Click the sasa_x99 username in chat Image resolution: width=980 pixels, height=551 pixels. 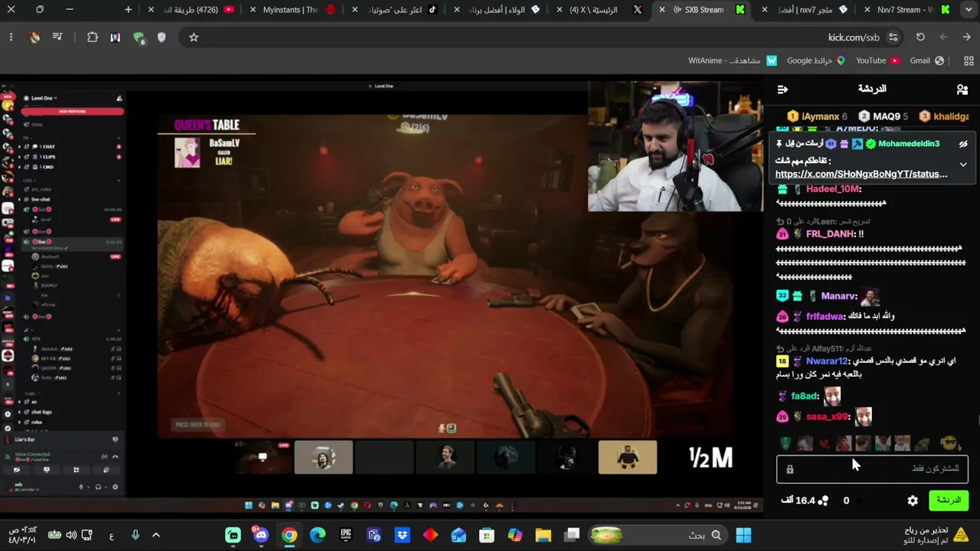pyautogui.click(x=828, y=416)
